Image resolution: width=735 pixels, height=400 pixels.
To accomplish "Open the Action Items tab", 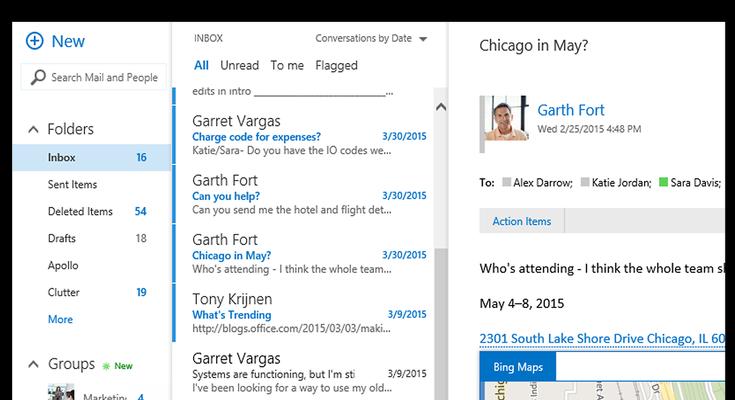I will pyautogui.click(x=522, y=221).
